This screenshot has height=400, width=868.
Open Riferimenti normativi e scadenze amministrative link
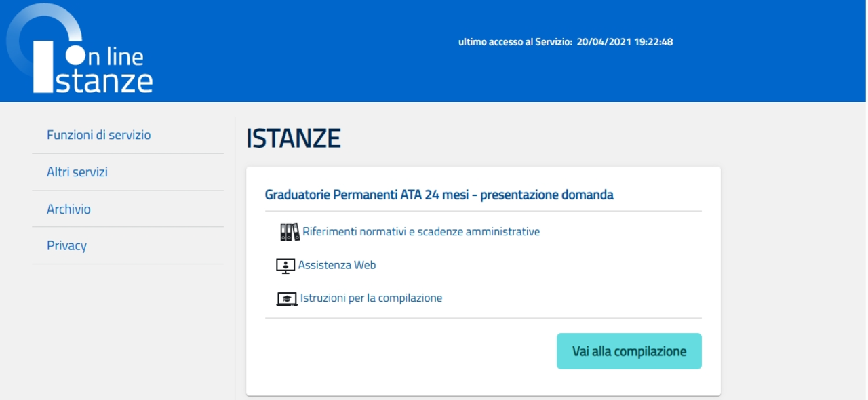tap(421, 232)
